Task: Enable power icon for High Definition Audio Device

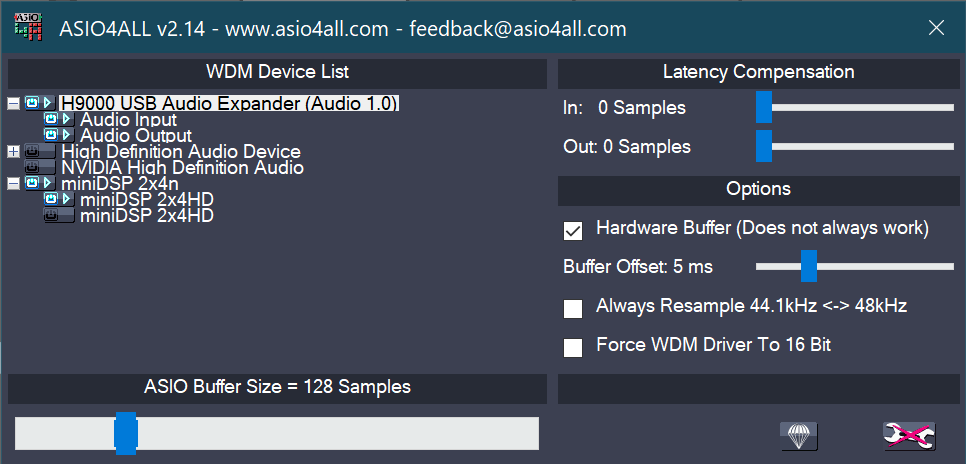Action: point(32,152)
